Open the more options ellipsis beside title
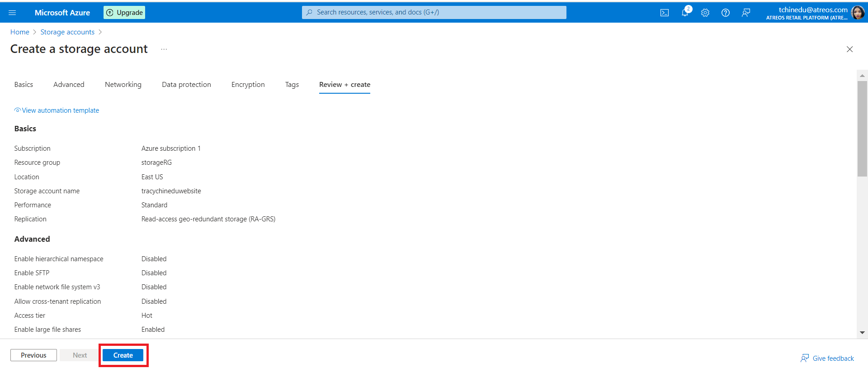 click(164, 49)
